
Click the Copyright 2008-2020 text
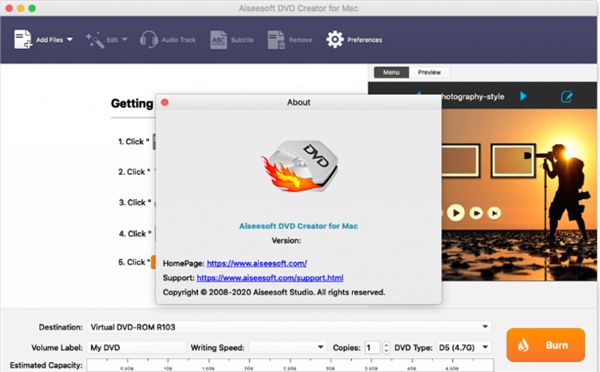(274, 292)
